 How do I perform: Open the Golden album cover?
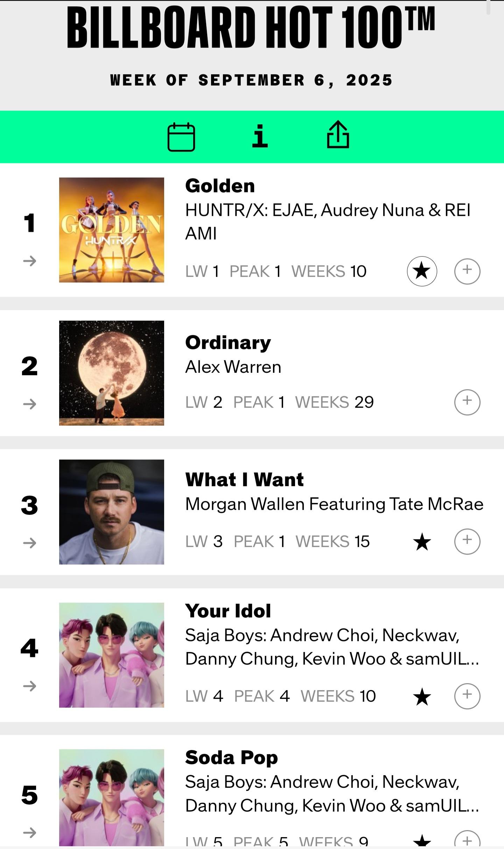pyautogui.click(x=111, y=230)
